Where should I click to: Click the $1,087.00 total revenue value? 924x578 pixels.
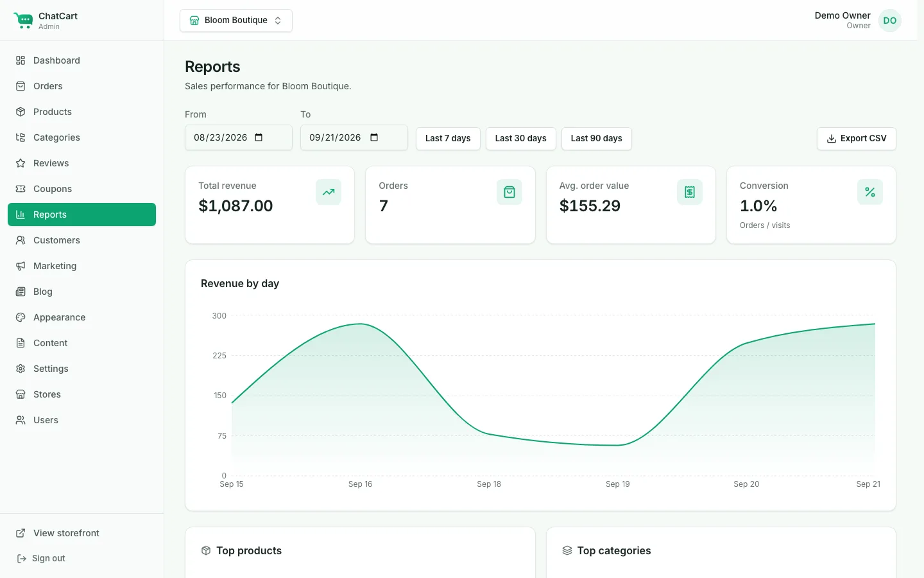pyautogui.click(x=235, y=206)
